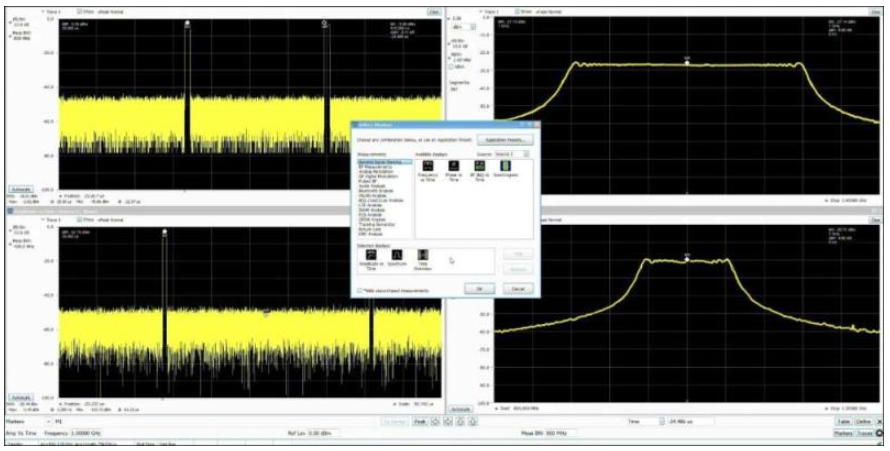This screenshot has width=890, height=451.
Task: Click Clear button in top-right panel
Action: tap(875, 11)
